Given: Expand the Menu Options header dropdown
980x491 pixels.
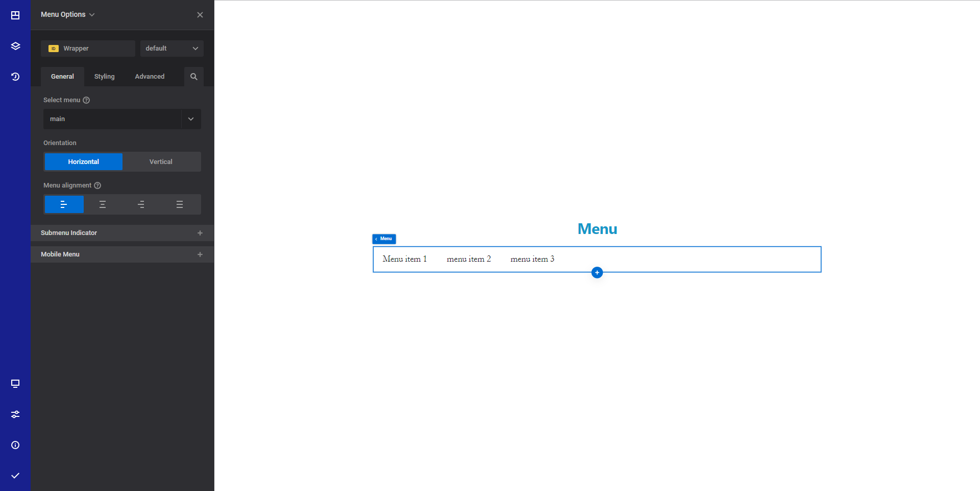Looking at the screenshot, I should 92,14.
